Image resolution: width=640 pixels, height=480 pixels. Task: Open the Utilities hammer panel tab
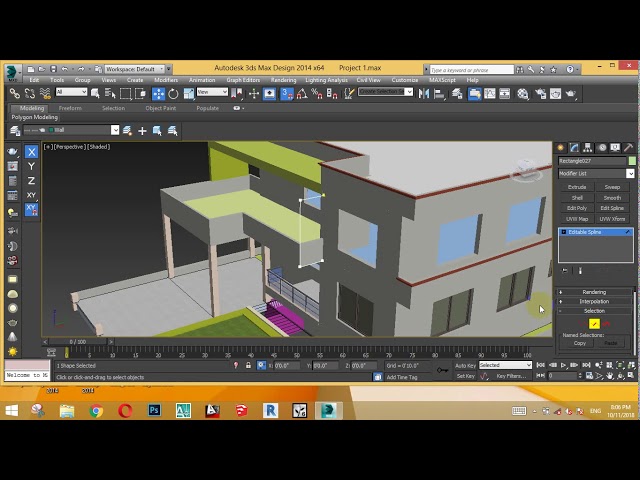coord(629,147)
